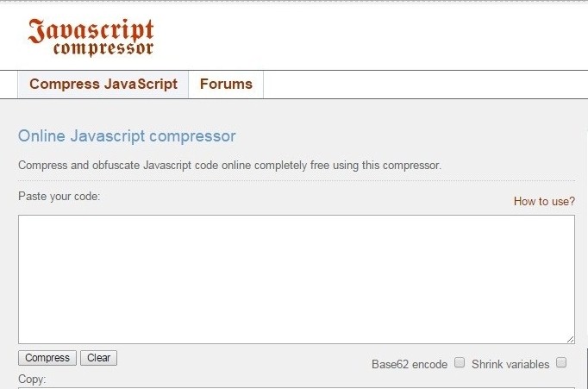Focus the Paste your code text area
This screenshot has height=389, width=588.
tap(297, 279)
